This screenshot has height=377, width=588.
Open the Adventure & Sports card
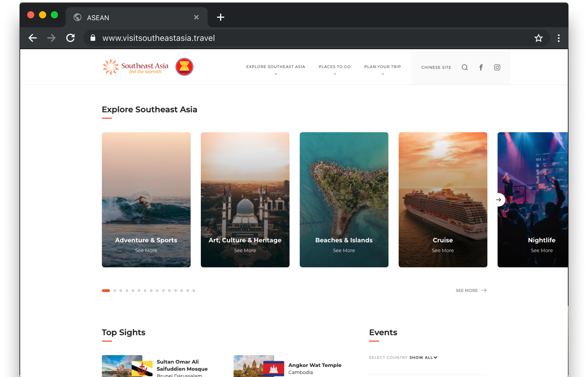(146, 200)
